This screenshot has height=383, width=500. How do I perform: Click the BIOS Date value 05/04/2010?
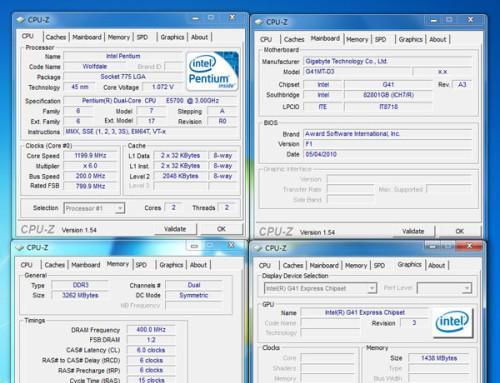point(388,154)
